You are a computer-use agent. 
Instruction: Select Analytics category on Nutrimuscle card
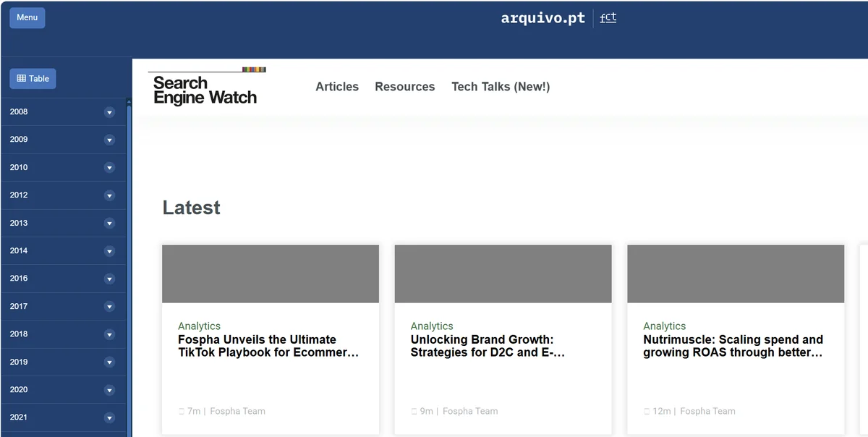coord(664,326)
